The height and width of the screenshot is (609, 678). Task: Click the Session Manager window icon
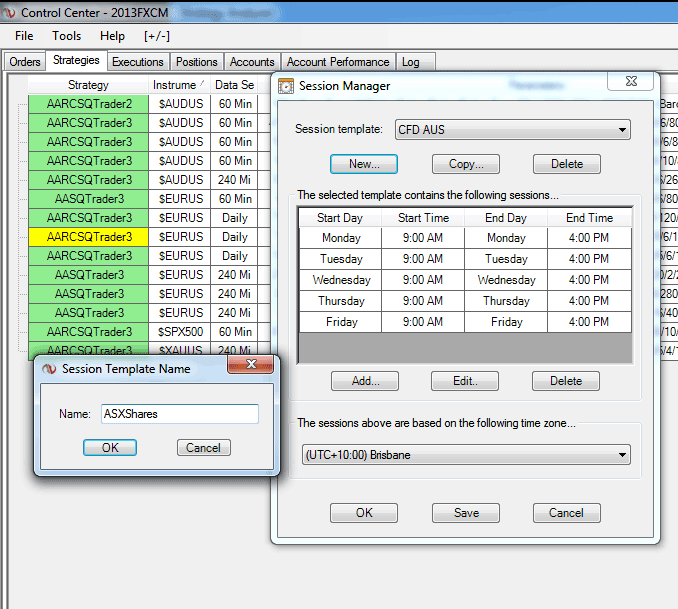(285, 86)
